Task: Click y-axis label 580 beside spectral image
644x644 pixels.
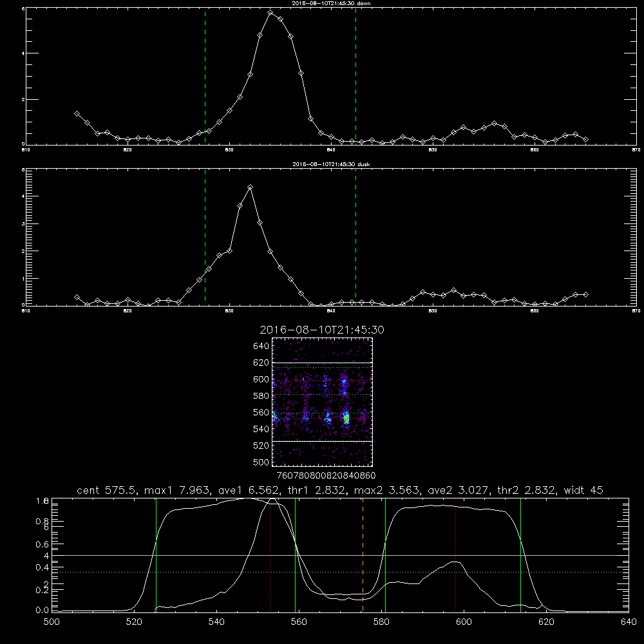Action: 261,396
